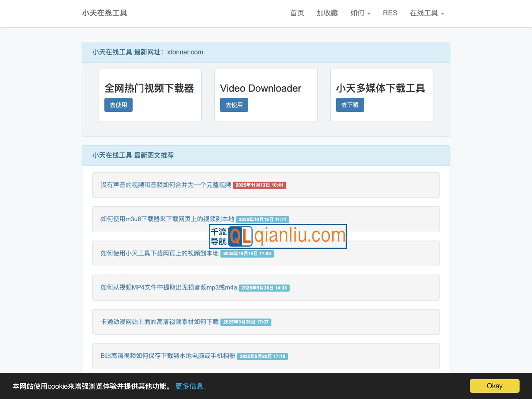The width and height of the screenshot is (532, 399).
Task: Open the article about merging silent video with audio
Action: 165,185
